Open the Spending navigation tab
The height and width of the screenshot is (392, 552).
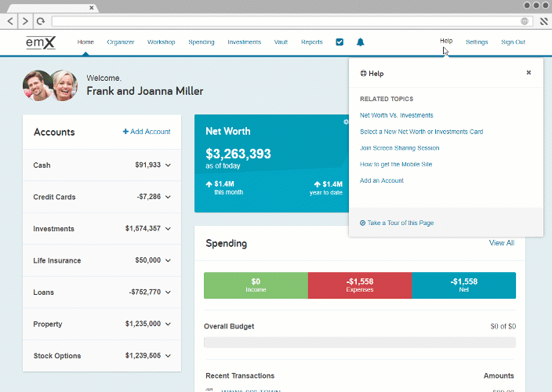[202, 42]
